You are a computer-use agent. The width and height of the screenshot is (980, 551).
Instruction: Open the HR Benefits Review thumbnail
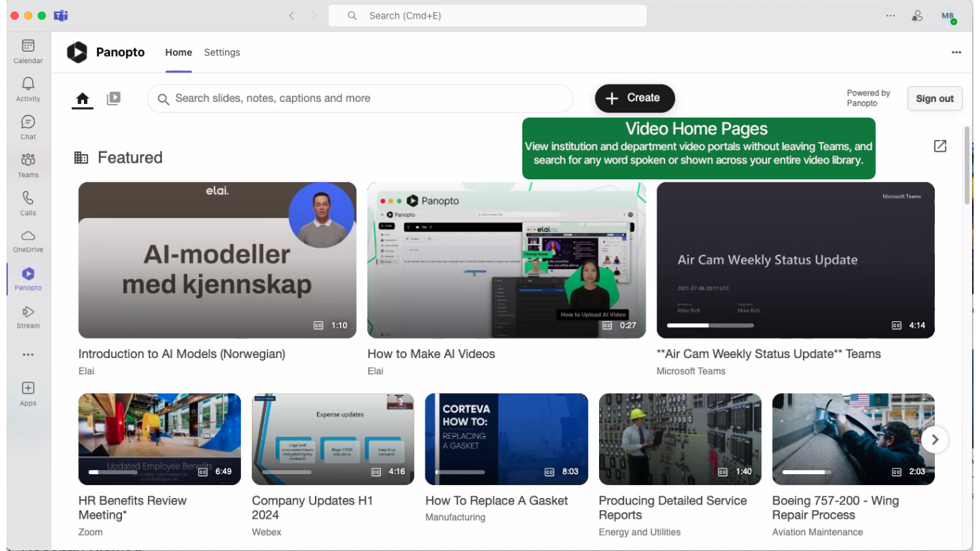159,439
